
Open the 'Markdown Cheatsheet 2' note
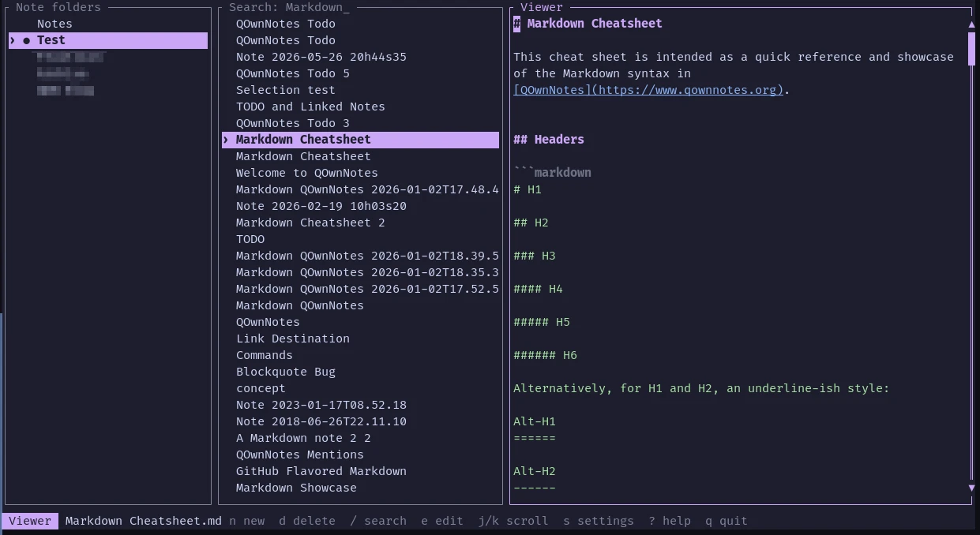(310, 223)
